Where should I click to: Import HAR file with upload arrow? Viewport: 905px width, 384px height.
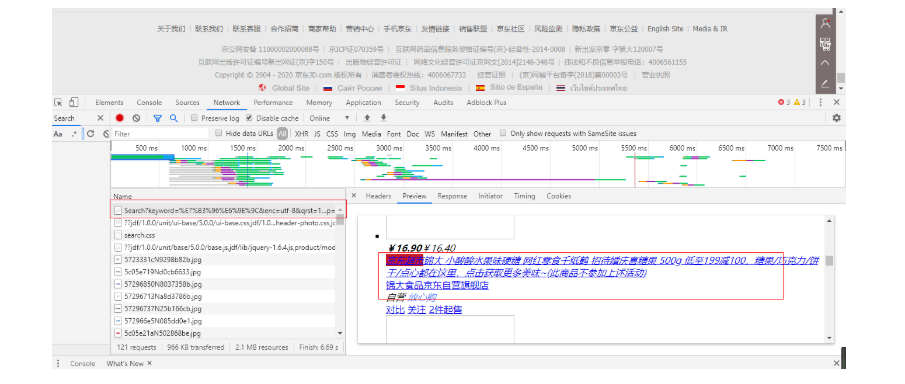click(x=367, y=118)
